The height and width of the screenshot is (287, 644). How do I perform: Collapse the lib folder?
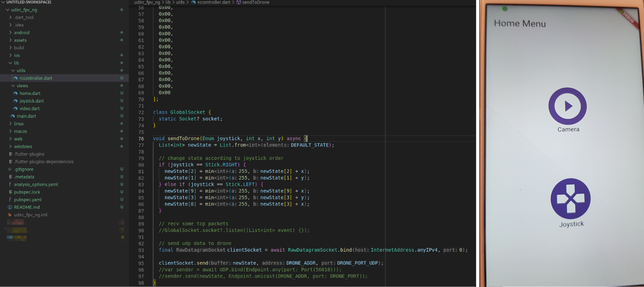coord(16,63)
